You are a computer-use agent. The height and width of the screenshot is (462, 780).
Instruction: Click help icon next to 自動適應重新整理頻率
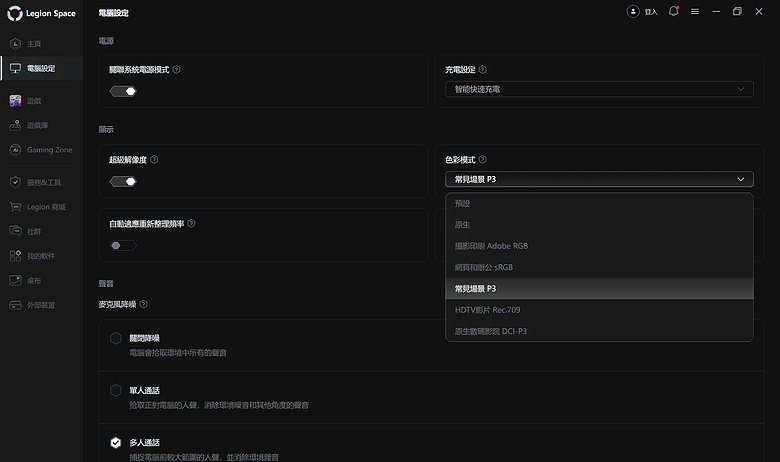192,224
